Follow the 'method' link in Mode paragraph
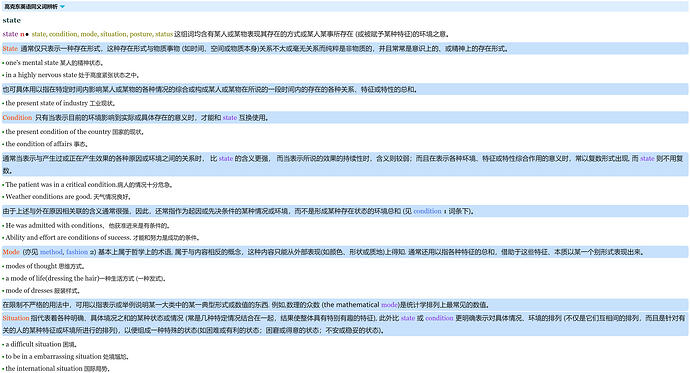The image size is (690, 373). 51,252
